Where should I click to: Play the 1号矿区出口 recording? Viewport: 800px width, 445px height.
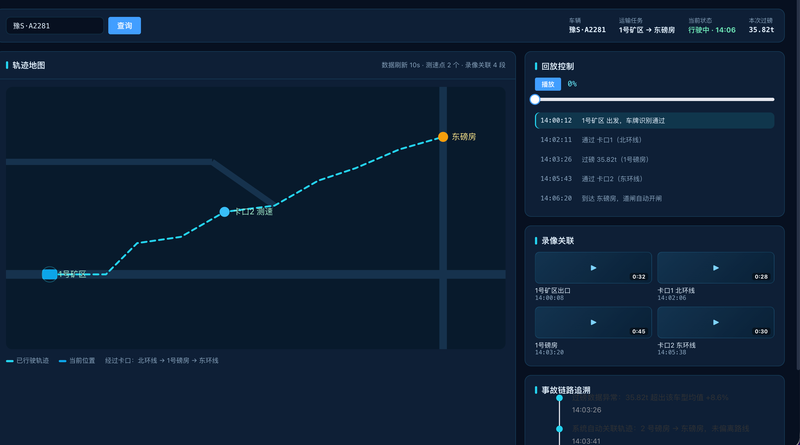click(x=593, y=268)
